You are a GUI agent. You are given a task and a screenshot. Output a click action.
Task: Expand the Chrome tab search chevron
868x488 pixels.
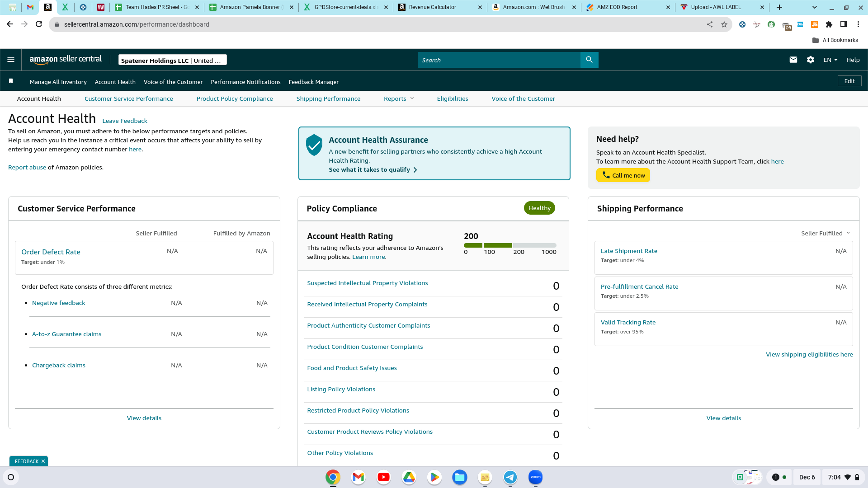(815, 7)
